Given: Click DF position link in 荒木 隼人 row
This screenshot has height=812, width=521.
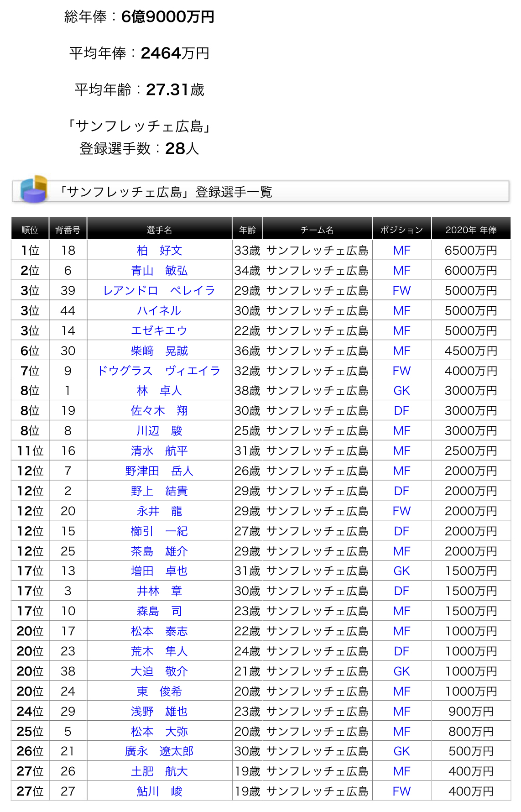Looking at the screenshot, I should coord(401,651).
